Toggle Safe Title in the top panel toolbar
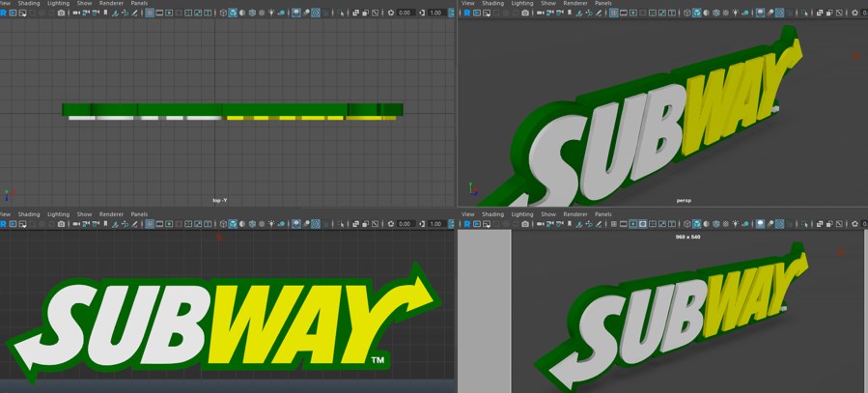 click(x=208, y=13)
